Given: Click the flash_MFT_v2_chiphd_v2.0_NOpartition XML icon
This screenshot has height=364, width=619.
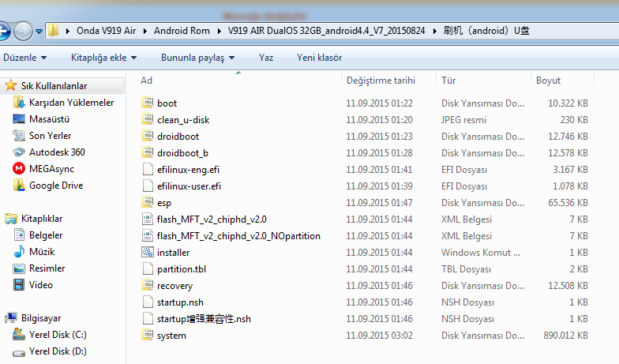Looking at the screenshot, I should 147,235.
